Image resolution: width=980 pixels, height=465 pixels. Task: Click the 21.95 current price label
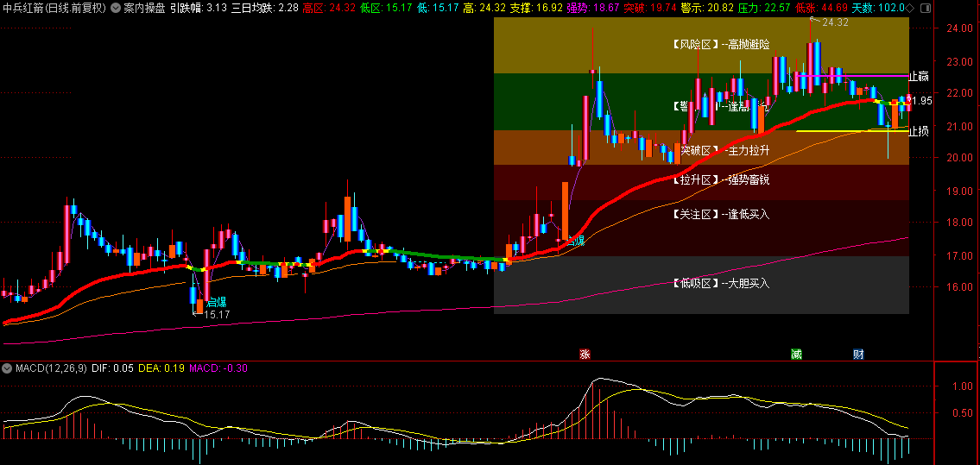coord(920,100)
